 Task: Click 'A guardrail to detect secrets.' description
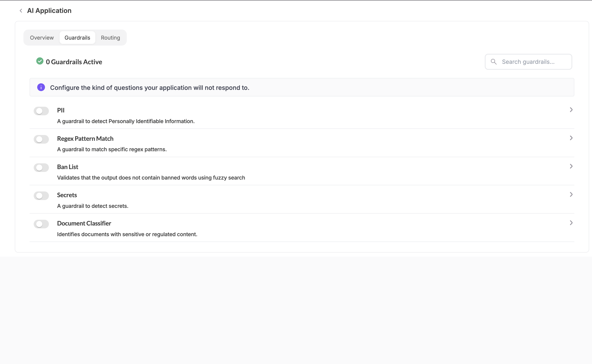[93, 206]
